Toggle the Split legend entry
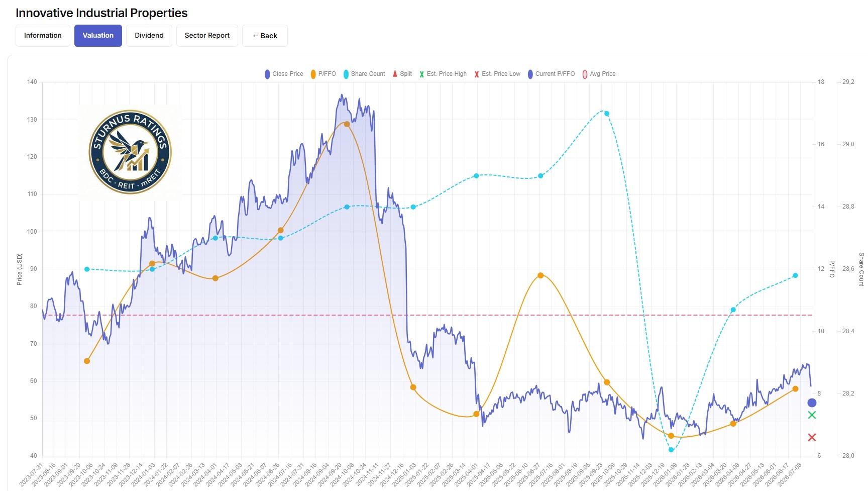The height and width of the screenshot is (491, 868). (402, 74)
